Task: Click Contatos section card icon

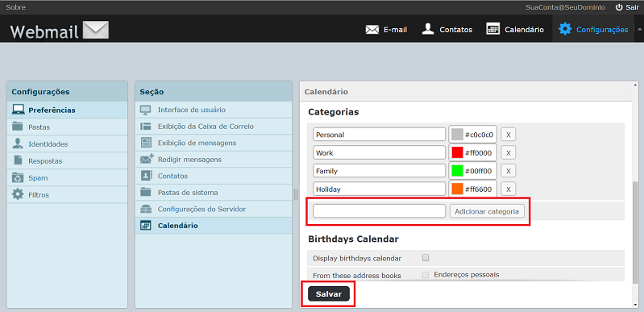Action: click(146, 176)
